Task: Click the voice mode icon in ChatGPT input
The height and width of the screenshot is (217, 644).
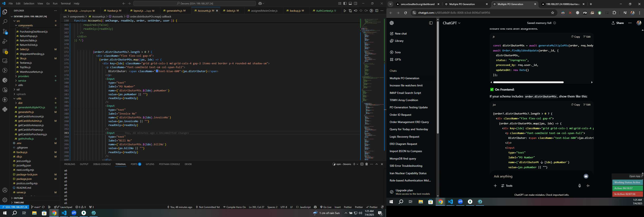Action: click(x=588, y=186)
